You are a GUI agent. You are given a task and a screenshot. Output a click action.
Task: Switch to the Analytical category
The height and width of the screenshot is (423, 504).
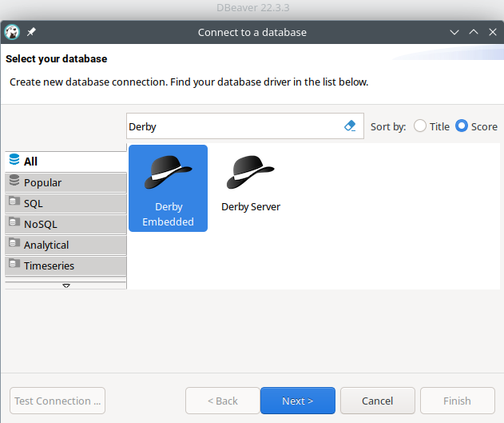(x=65, y=245)
